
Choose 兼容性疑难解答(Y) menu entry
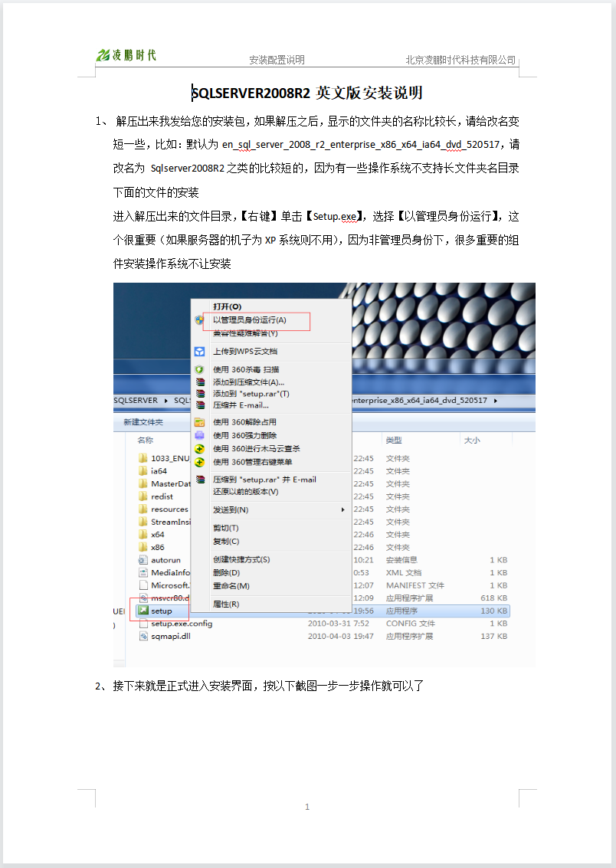(245, 333)
